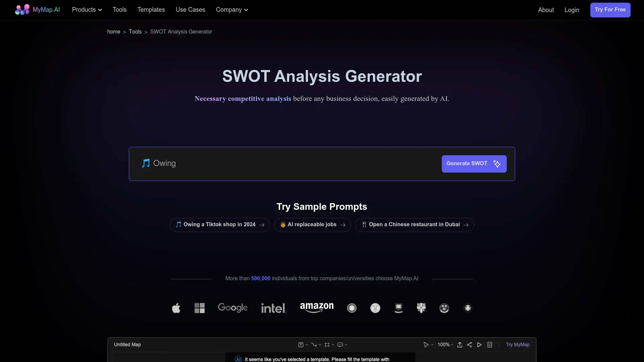This screenshot has width=644, height=362.
Task: Click the Comment tool icon in toolbar
Action: click(340, 344)
